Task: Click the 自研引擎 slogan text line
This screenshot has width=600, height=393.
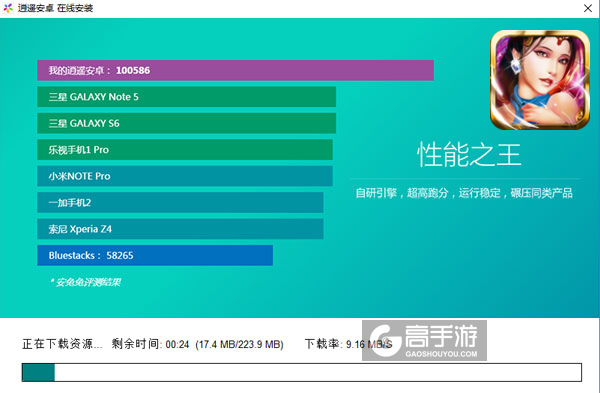Action: tap(464, 193)
